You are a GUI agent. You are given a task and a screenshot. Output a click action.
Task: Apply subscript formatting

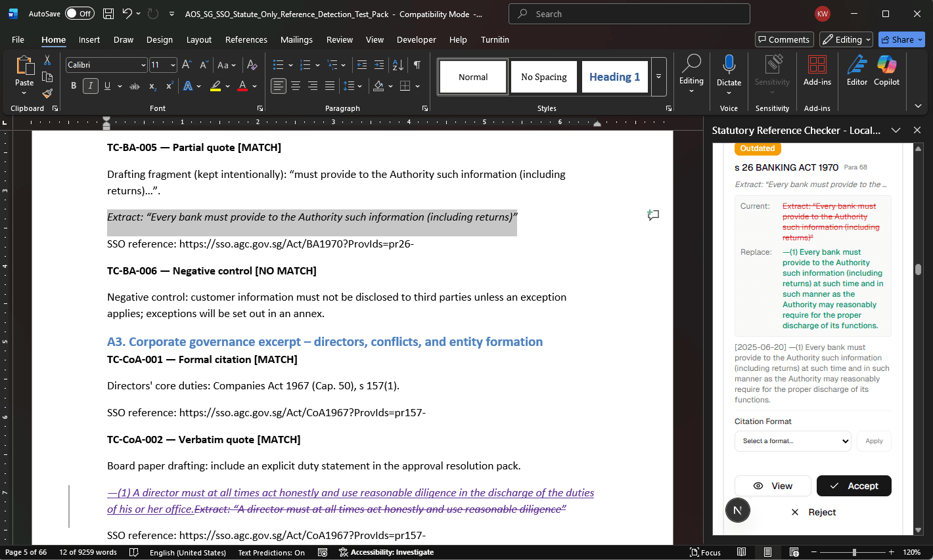click(152, 86)
